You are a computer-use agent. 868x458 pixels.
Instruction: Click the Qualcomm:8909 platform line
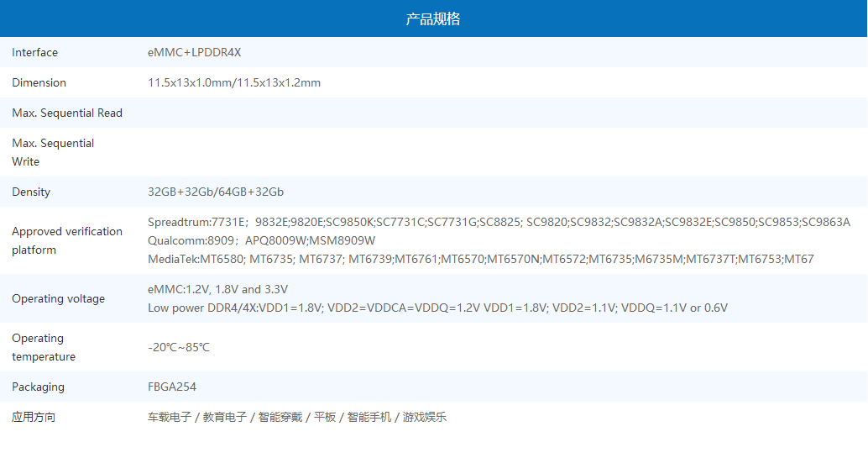pyautogui.click(x=261, y=240)
